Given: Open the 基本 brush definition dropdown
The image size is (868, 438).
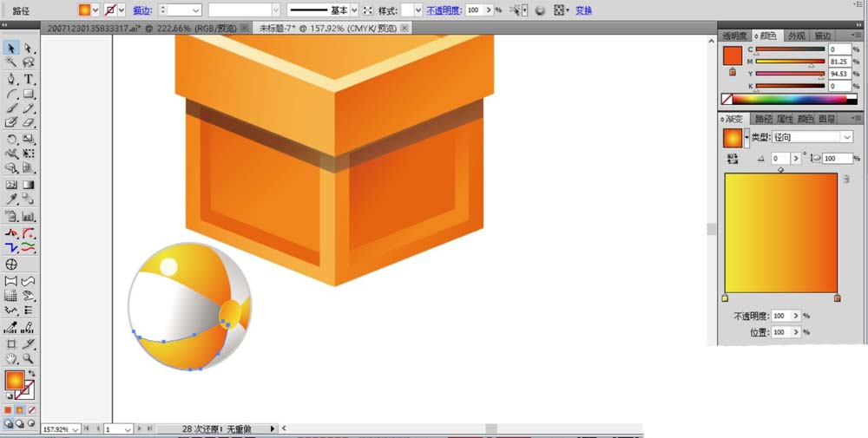Looking at the screenshot, I should [x=354, y=10].
